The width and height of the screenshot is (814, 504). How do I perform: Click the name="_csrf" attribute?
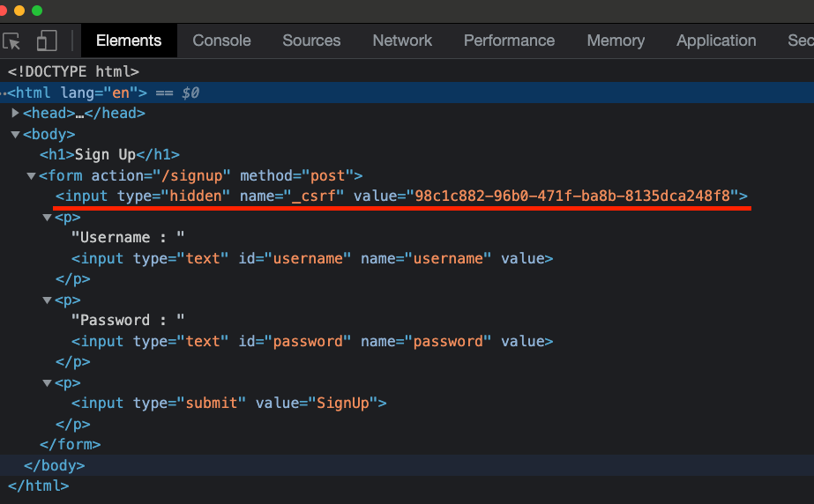coord(292,196)
